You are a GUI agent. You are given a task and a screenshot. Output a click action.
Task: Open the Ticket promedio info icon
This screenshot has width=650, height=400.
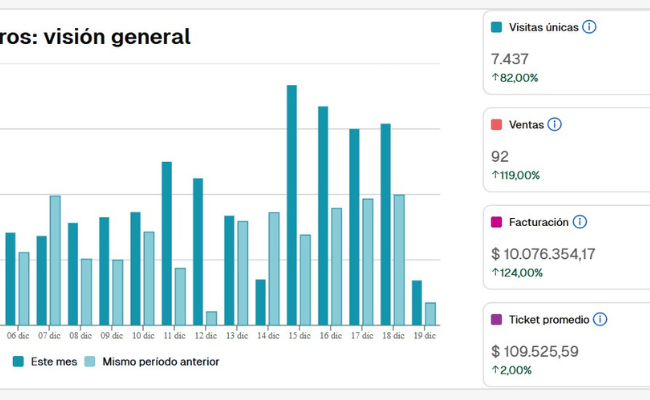click(600, 319)
